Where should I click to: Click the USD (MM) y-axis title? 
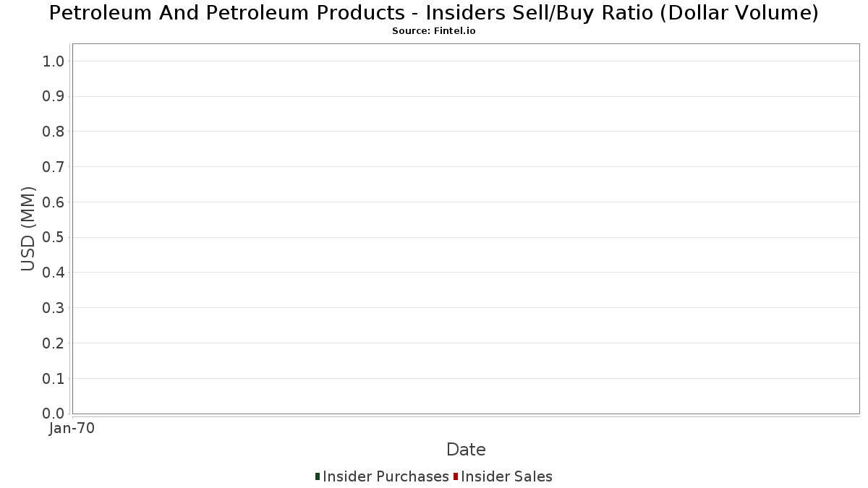[28, 228]
